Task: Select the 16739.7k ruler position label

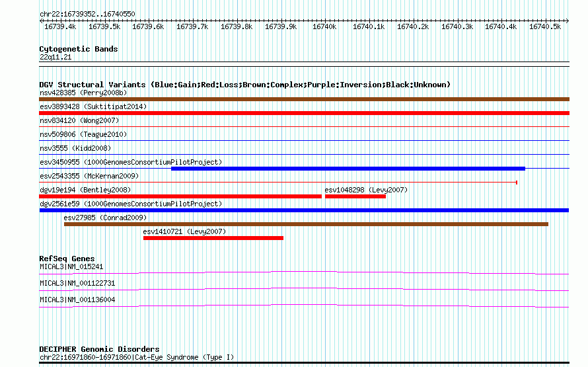Action: point(192,26)
